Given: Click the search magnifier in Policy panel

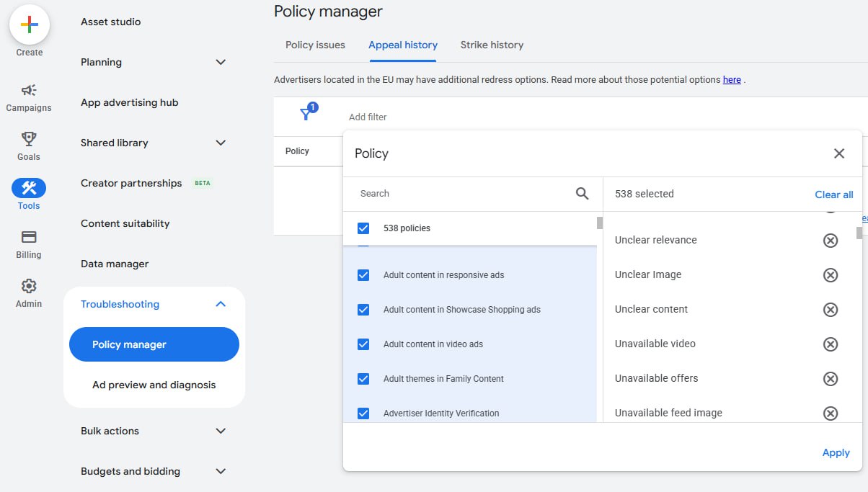Looking at the screenshot, I should 582,194.
